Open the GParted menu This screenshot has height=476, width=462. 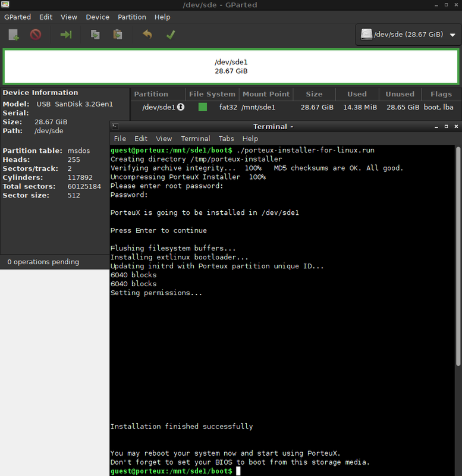tap(17, 17)
